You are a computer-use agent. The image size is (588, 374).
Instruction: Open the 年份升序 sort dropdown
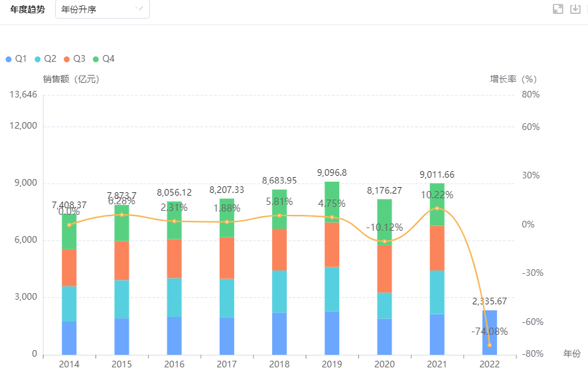[x=102, y=9]
